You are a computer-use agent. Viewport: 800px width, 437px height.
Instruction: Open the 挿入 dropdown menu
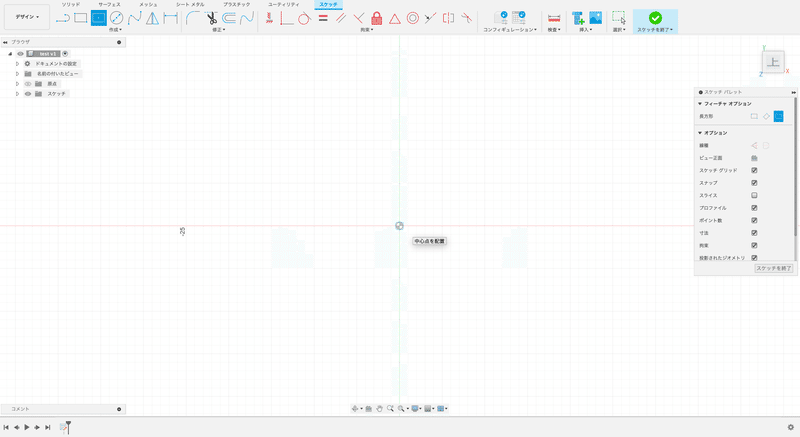(585, 30)
